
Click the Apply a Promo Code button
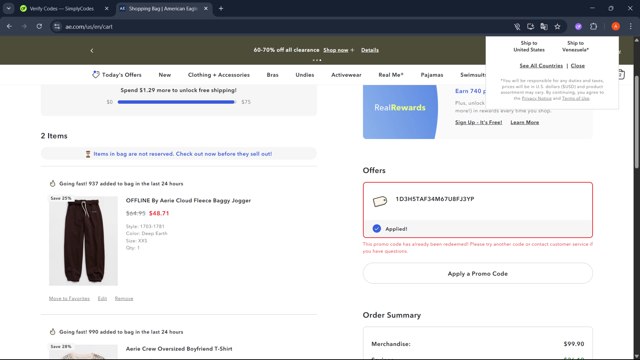point(478,273)
